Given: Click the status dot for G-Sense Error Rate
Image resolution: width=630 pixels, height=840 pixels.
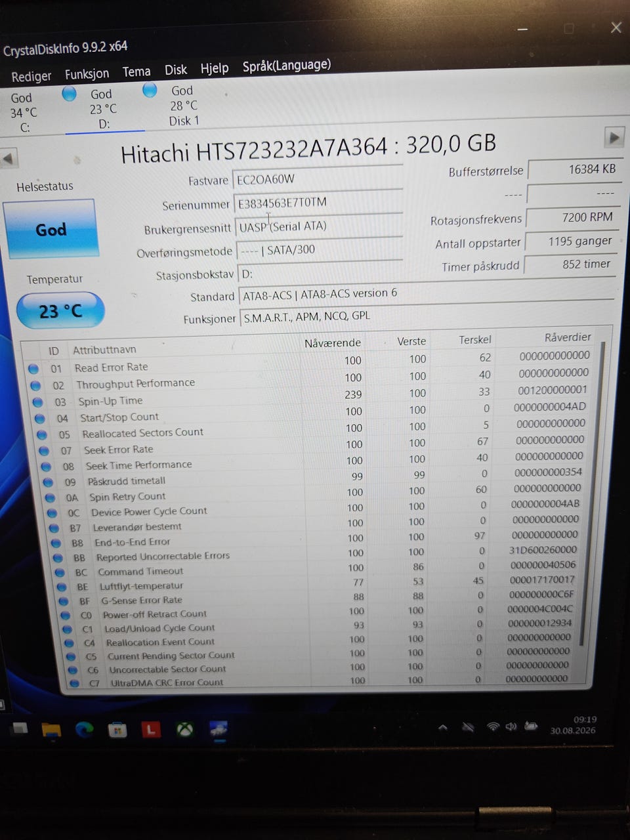Looking at the screenshot, I should (64, 601).
